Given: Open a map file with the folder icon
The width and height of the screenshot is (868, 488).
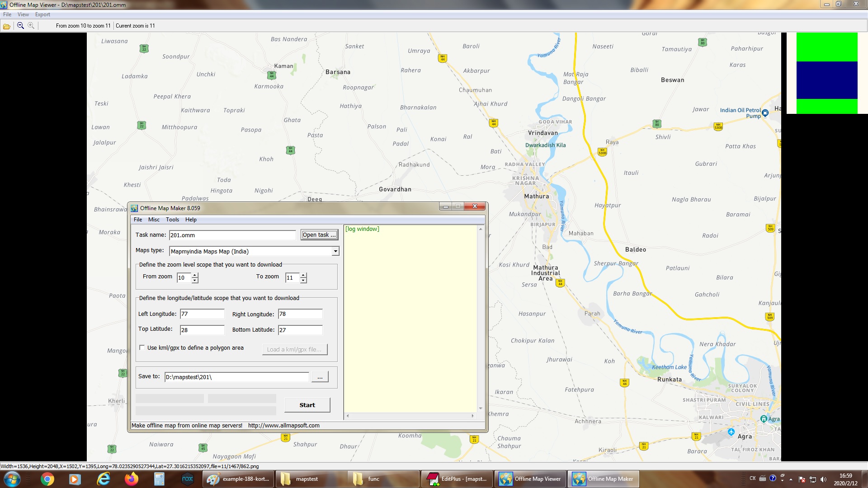Looking at the screenshot, I should coord(7,26).
